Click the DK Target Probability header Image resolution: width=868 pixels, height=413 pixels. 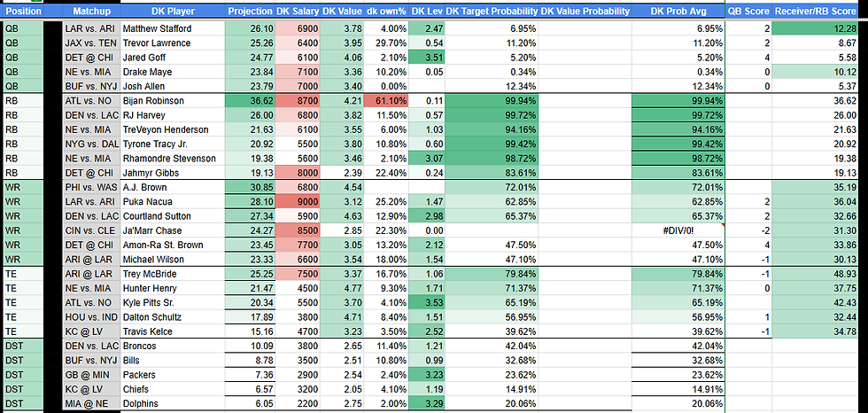tap(492, 12)
